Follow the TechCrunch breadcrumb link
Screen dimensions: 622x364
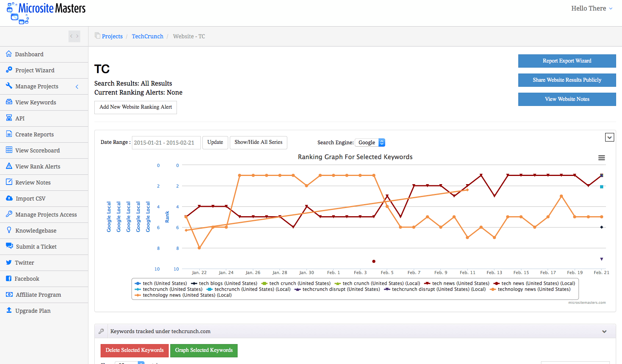pyautogui.click(x=148, y=36)
